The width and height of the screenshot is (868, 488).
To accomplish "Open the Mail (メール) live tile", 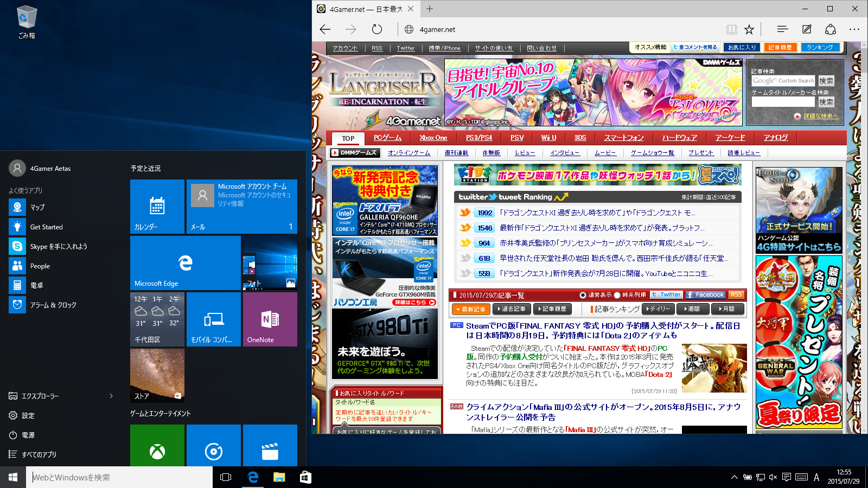I will (x=242, y=207).
